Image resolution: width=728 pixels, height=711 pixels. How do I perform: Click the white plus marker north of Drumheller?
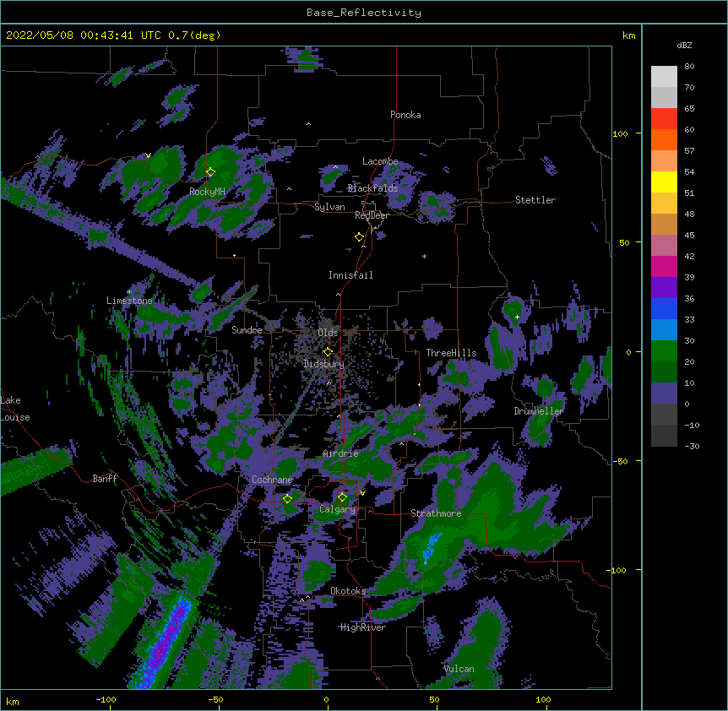pos(517,317)
